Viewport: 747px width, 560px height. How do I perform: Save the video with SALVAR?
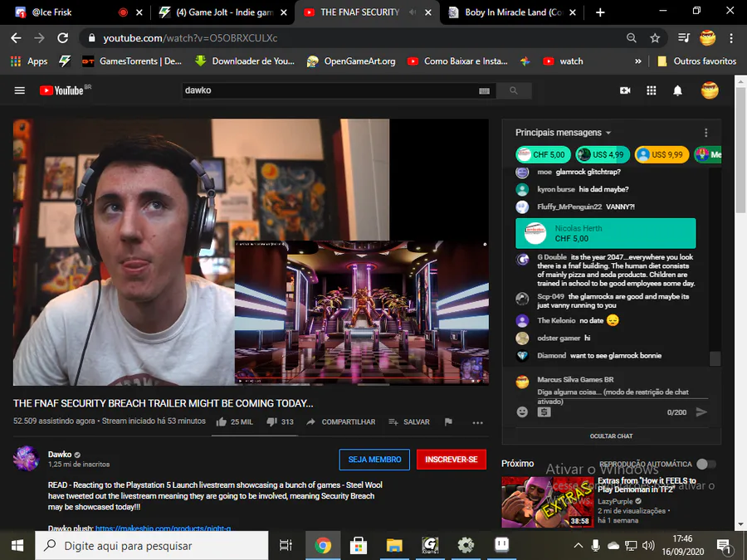(408, 422)
